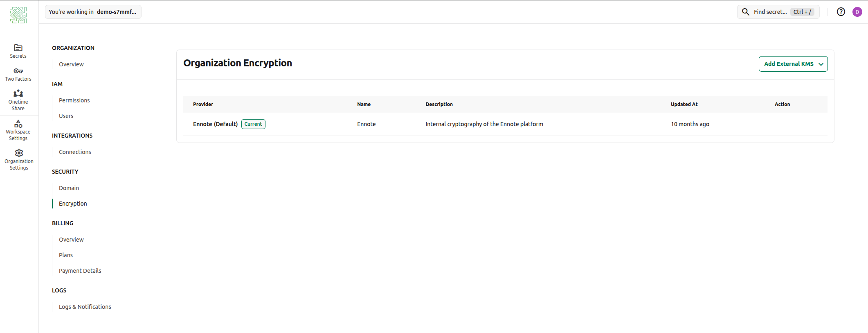
Task: Open Onetime Share icon
Action: click(x=18, y=93)
